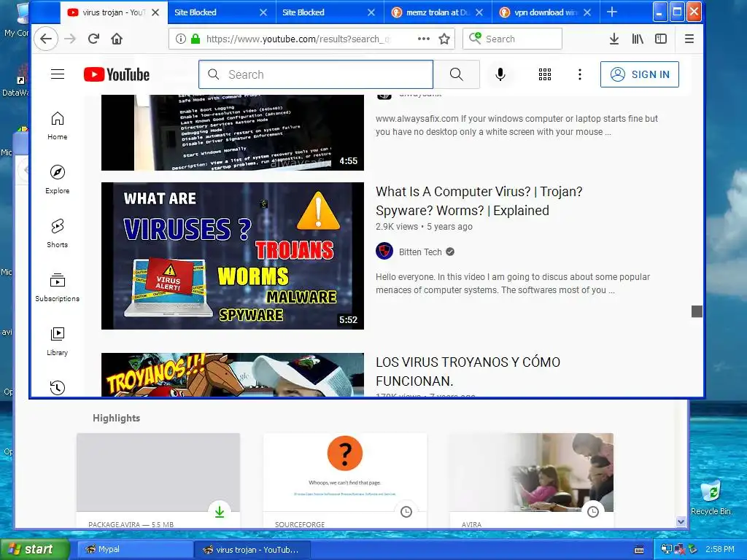Click clock icon on Avira highlight card
Image resolution: width=747 pixels, height=560 pixels.
coord(593,512)
